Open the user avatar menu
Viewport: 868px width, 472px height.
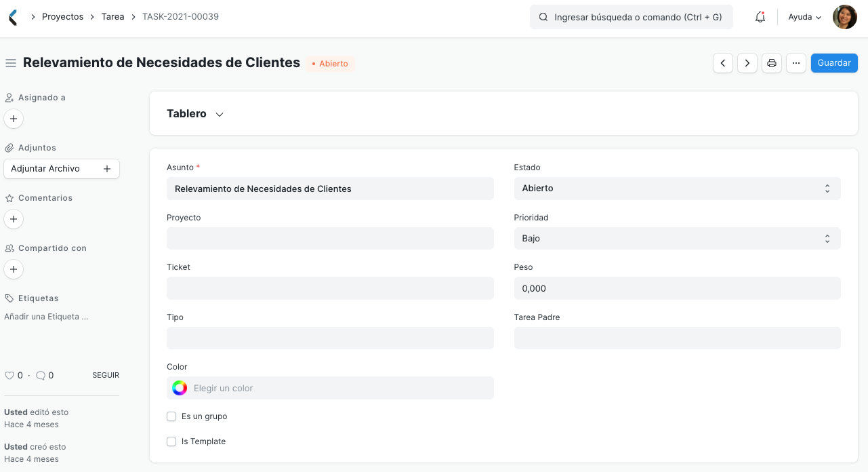tap(844, 17)
